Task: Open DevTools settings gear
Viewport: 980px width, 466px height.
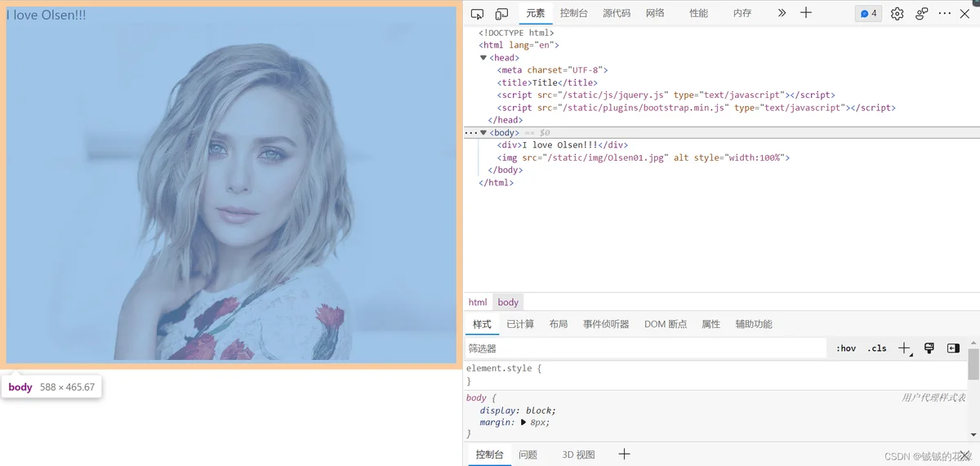Action: [897, 14]
